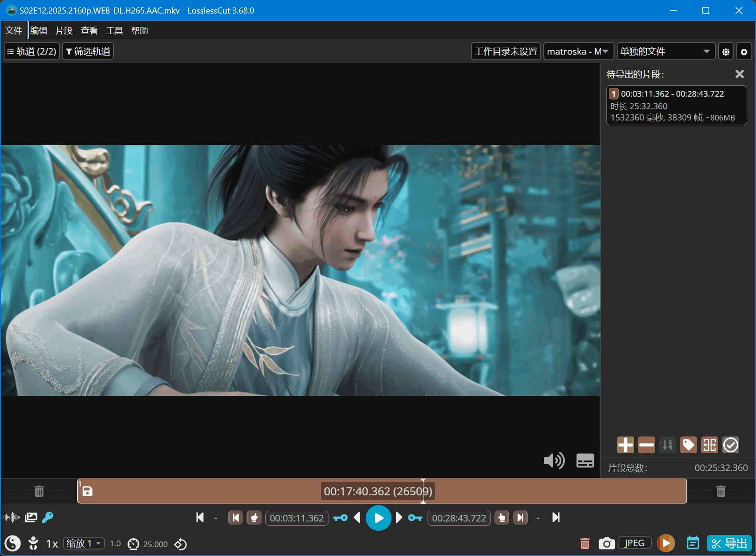Open the 文件 menu

(14, 31)
